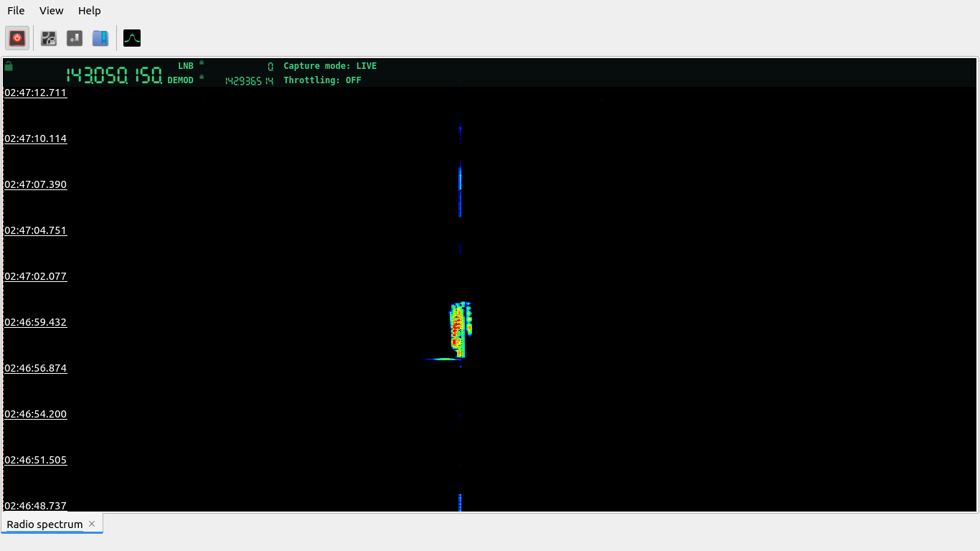
Task: Click the spectrum panoramic icon in toolbar
Action: point(132,38)
